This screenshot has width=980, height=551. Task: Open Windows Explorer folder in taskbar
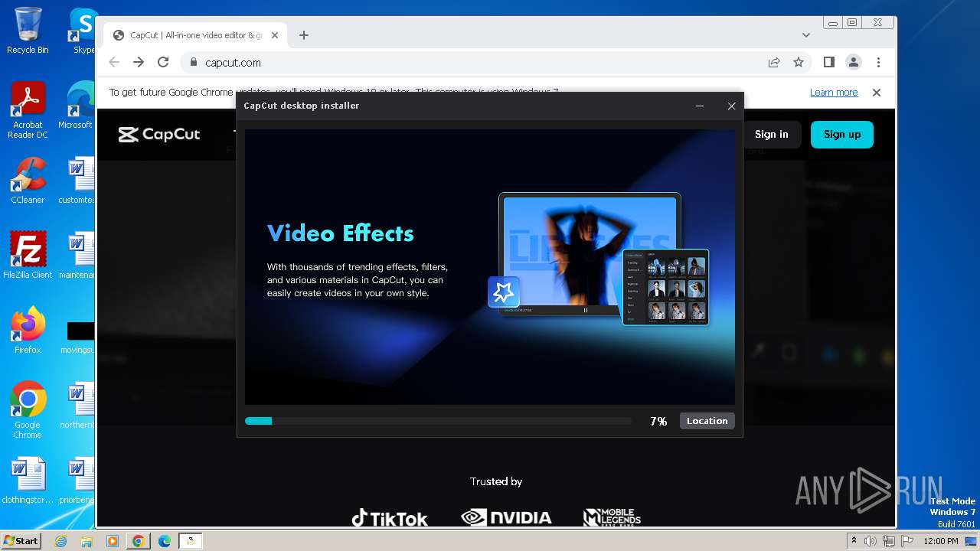tap(87, 541)
